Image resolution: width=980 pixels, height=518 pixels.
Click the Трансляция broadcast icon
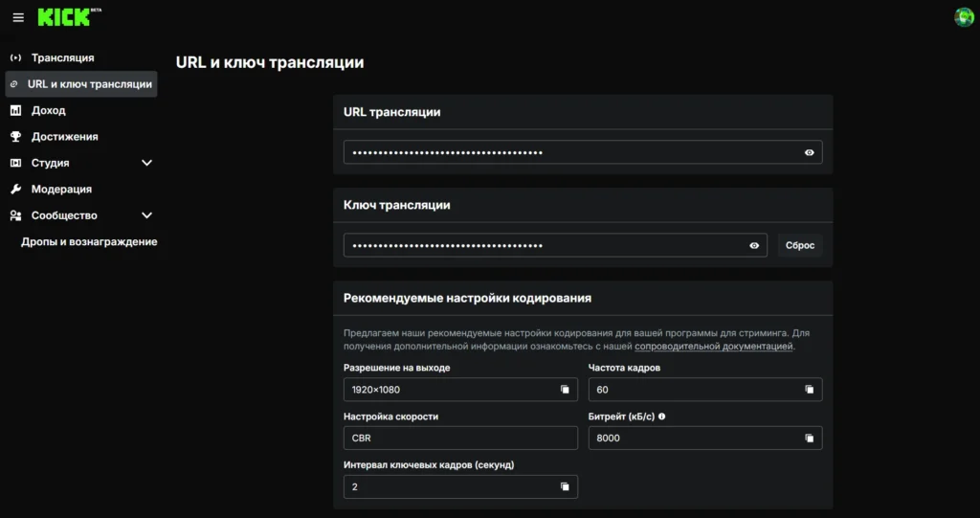click(x=16, y=57)
